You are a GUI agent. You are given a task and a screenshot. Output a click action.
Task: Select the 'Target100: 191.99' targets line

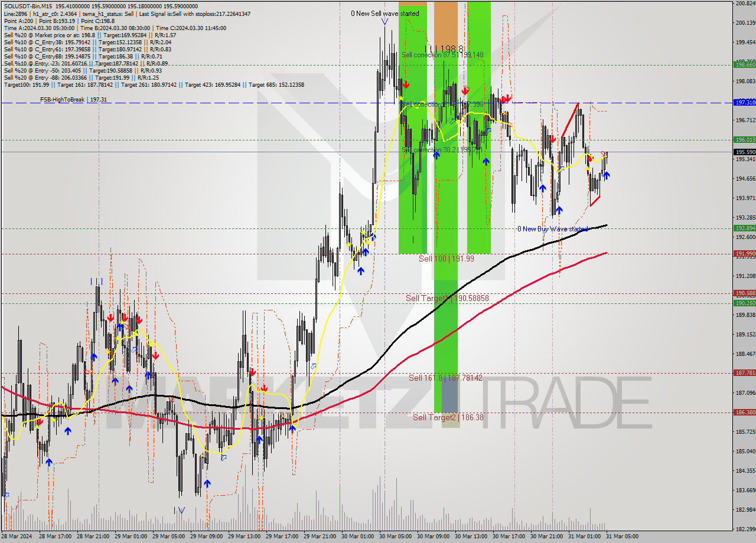point(154,84)
